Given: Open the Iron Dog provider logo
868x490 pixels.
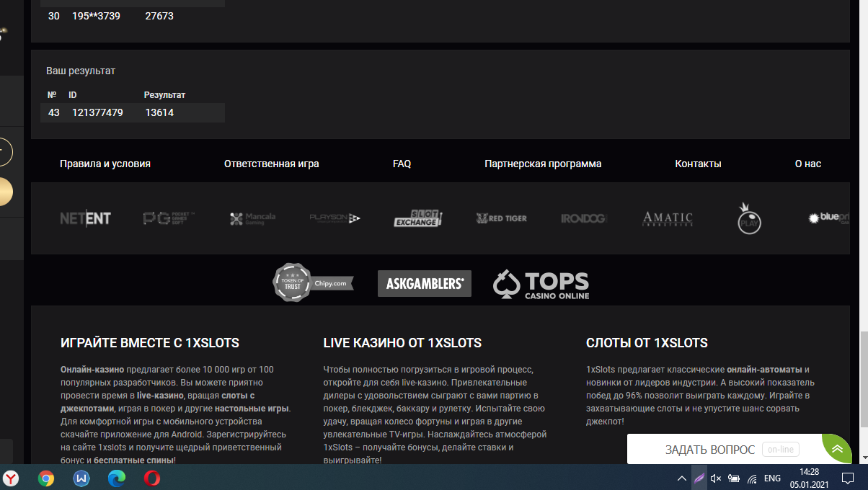Looking at the screenshot, I should (x=584, y=218).
